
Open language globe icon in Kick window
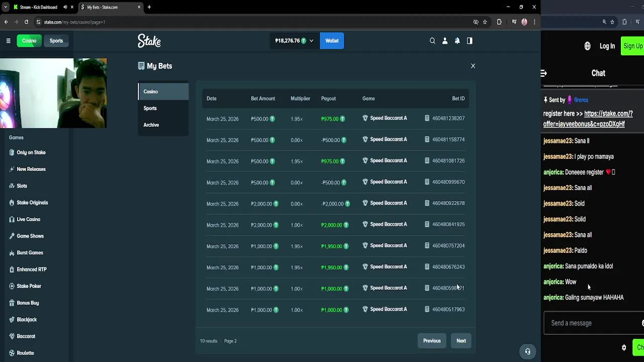click(x=587, y=46)
